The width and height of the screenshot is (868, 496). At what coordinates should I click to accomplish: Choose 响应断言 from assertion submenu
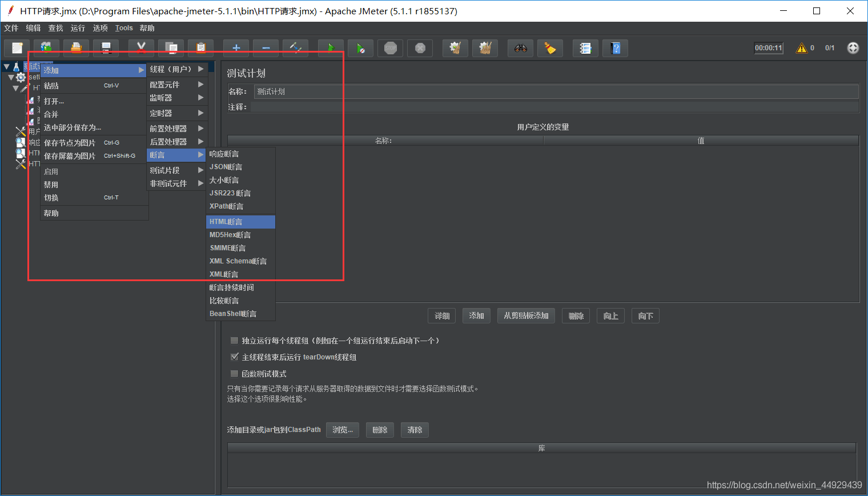tap(240, 154)
